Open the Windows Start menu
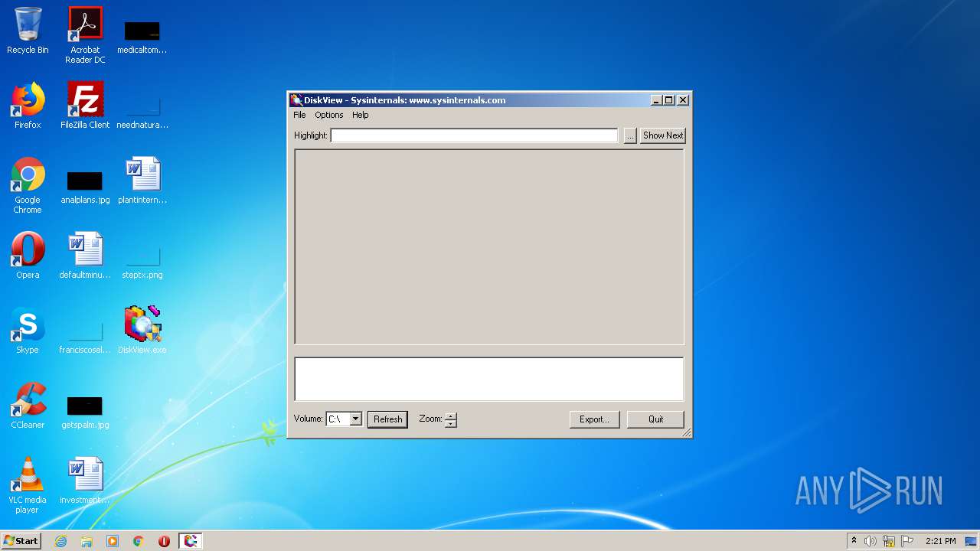This screenshot has height=551, width=980. (x=21, y=540)
